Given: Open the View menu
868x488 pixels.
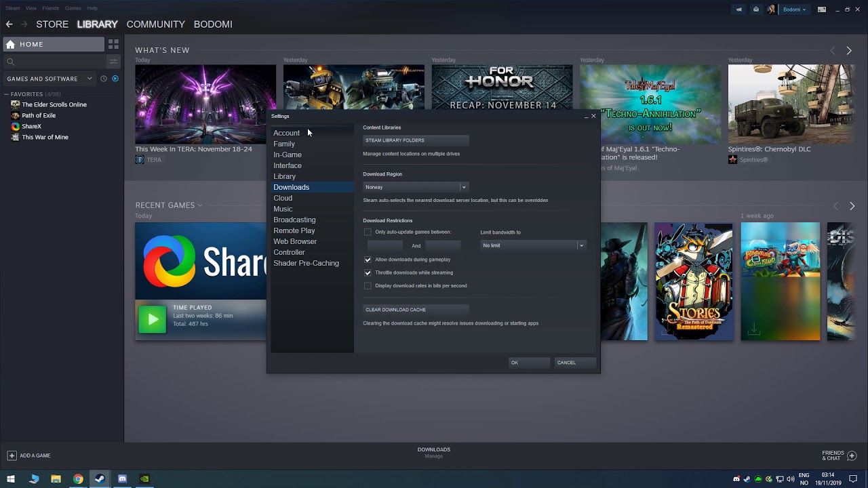Looking at the screenshot, I should pos(31,8).
